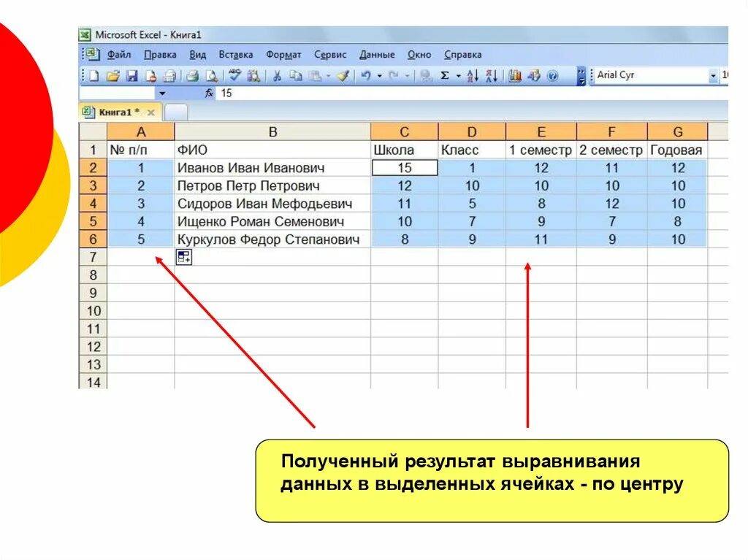Expand the Redo history arrow
This screenshot has width=748, height=560.
click(x=407, y=76)
